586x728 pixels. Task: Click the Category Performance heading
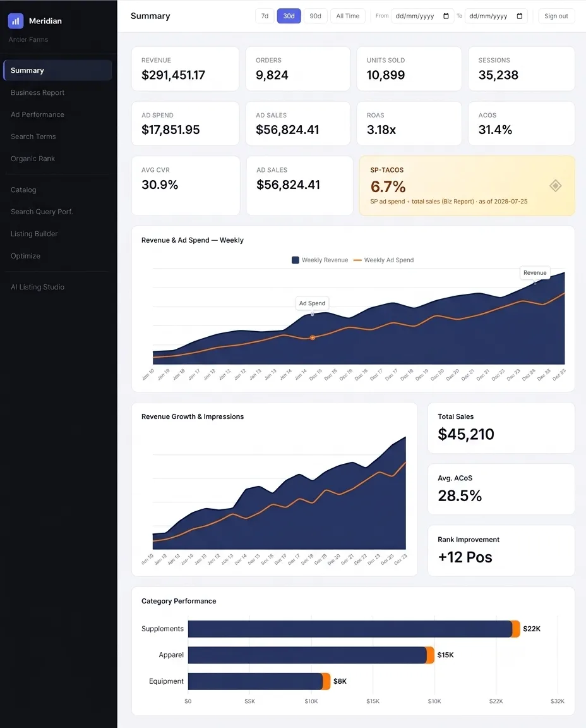pos(179,601)
